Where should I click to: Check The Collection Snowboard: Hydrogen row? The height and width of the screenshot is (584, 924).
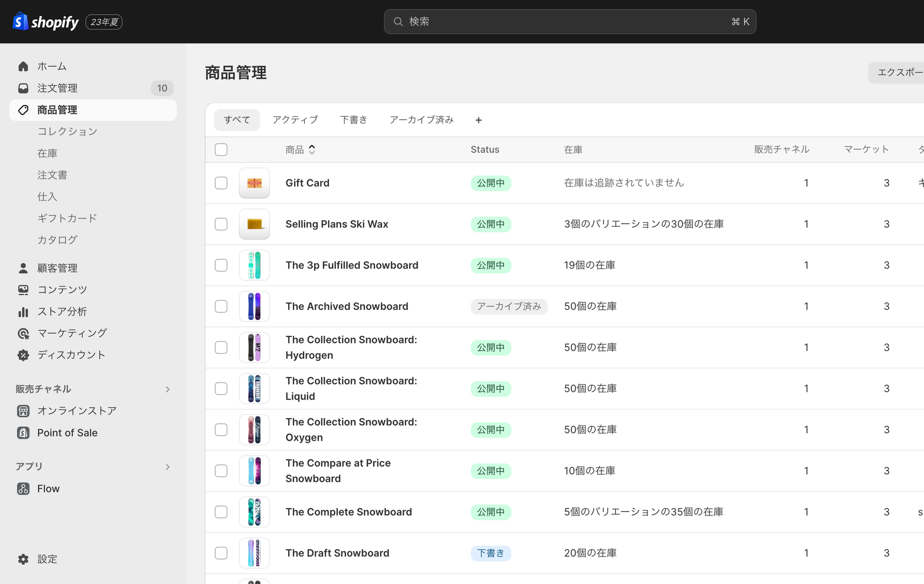point(221,347)
